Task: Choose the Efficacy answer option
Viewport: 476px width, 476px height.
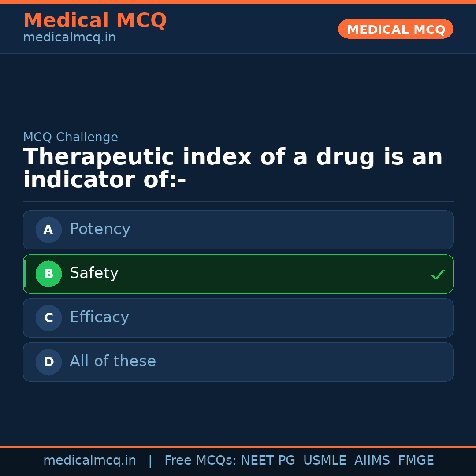Action: 99,317
